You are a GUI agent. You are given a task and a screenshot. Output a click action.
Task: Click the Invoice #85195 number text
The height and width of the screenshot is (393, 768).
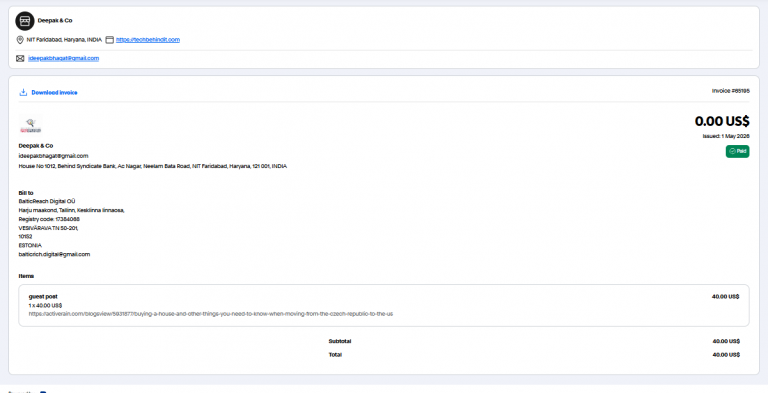coord(730,91)
